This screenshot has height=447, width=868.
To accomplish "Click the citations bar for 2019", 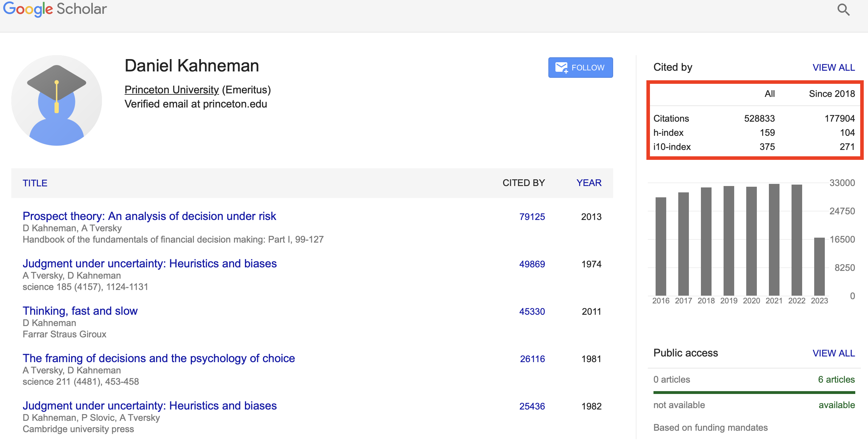I will pyautogui.click(x=729, y=244).
